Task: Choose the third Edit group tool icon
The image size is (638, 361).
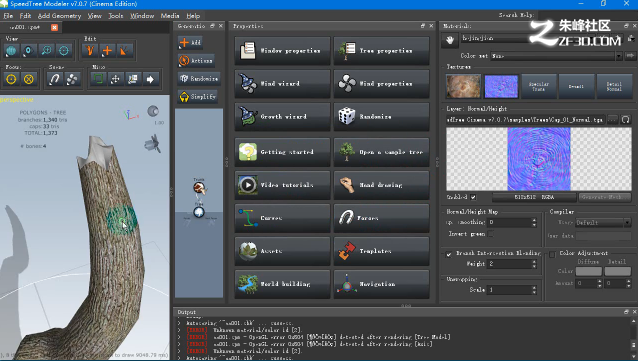Action: 124,51
